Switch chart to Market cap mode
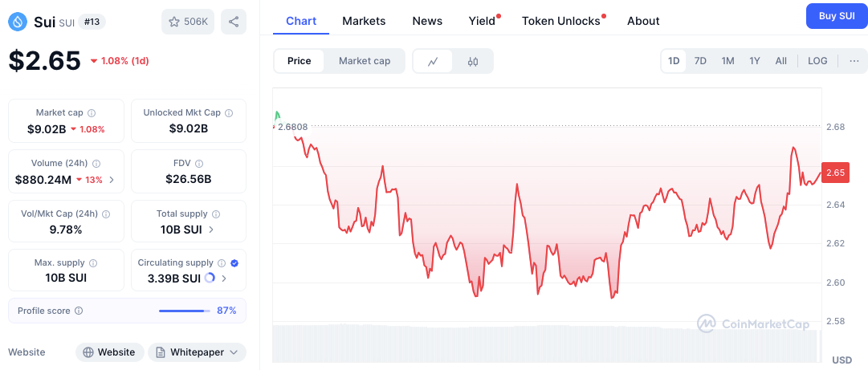 point(365,61)
